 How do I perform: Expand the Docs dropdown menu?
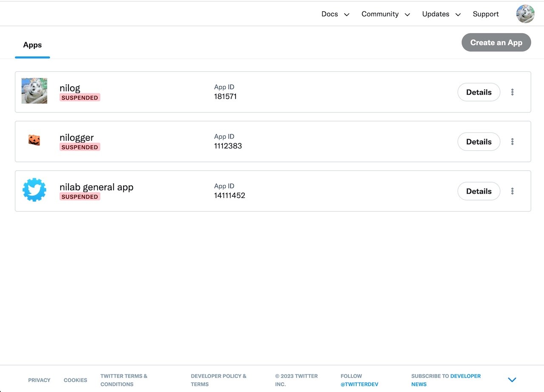pyautogui.click(x=335, y=14)
